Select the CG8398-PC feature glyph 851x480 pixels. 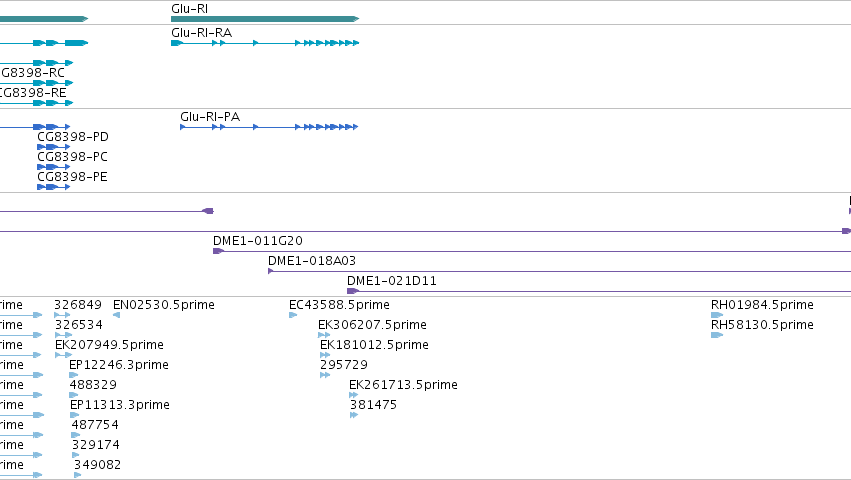[53, 167]
